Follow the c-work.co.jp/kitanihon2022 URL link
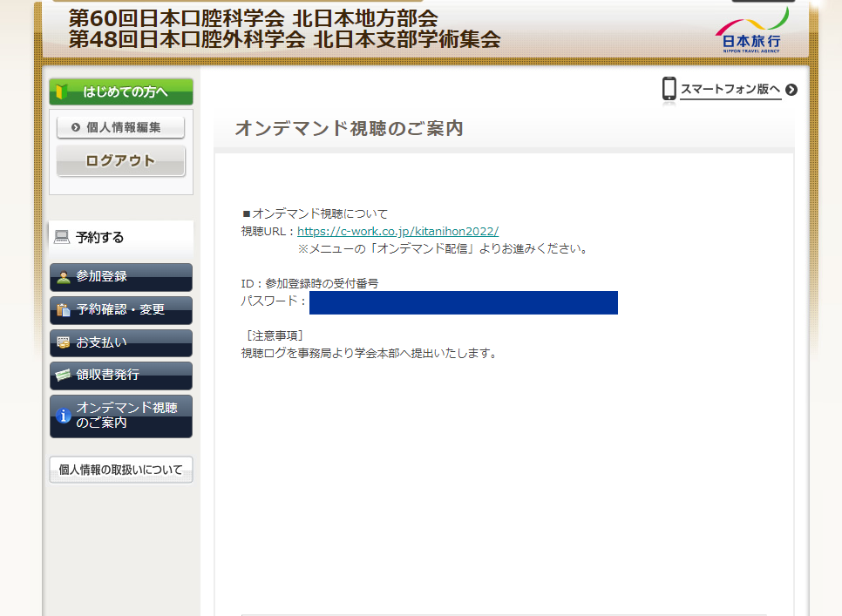Viewport: 842px width, 616px height. pyautogui.click(x=398, y=231)
